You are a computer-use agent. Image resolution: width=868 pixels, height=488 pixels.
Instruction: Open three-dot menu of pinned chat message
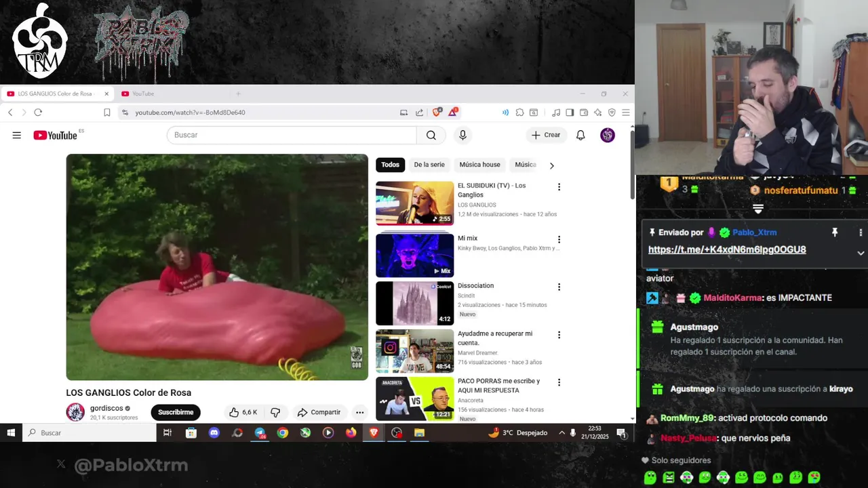click(x=861, y=232)
